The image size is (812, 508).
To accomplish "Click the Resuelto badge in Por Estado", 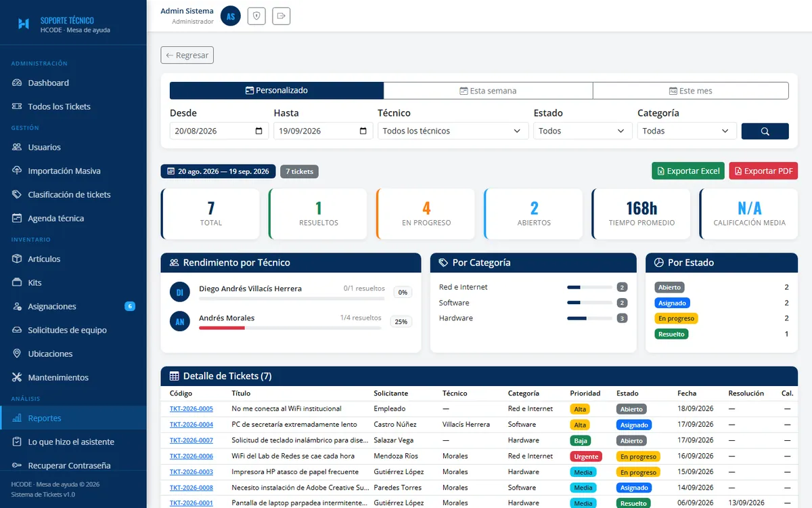I will click(671, 334).
